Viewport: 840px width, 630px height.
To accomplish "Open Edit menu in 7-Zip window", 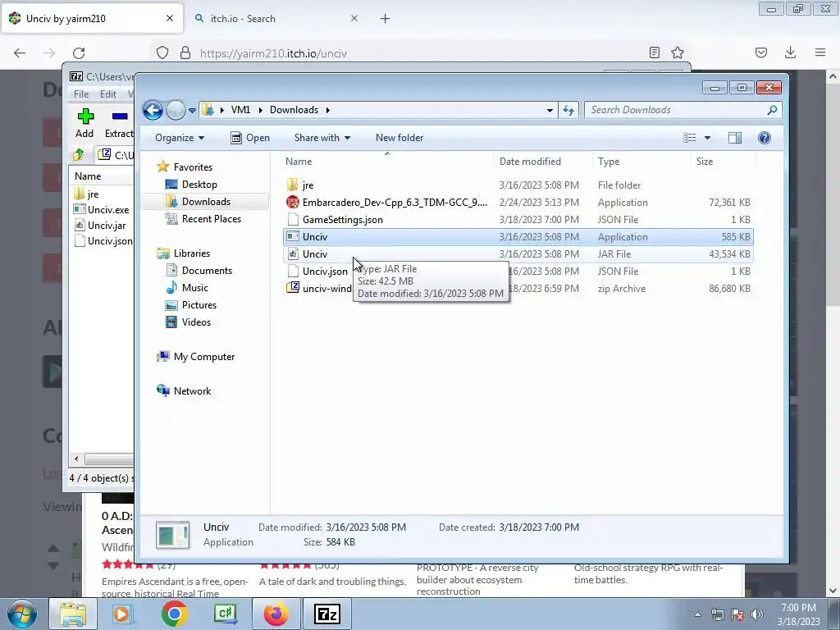I will (108, 94).
